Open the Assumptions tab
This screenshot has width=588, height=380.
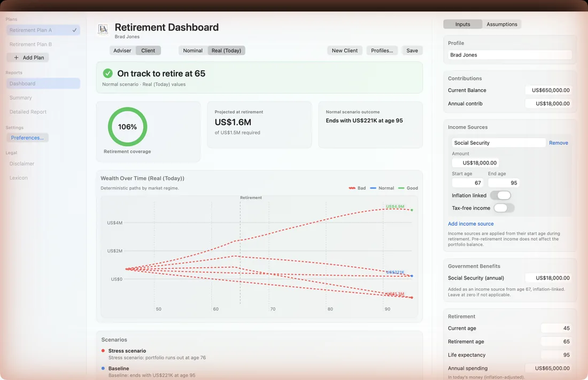coord(502,24)
